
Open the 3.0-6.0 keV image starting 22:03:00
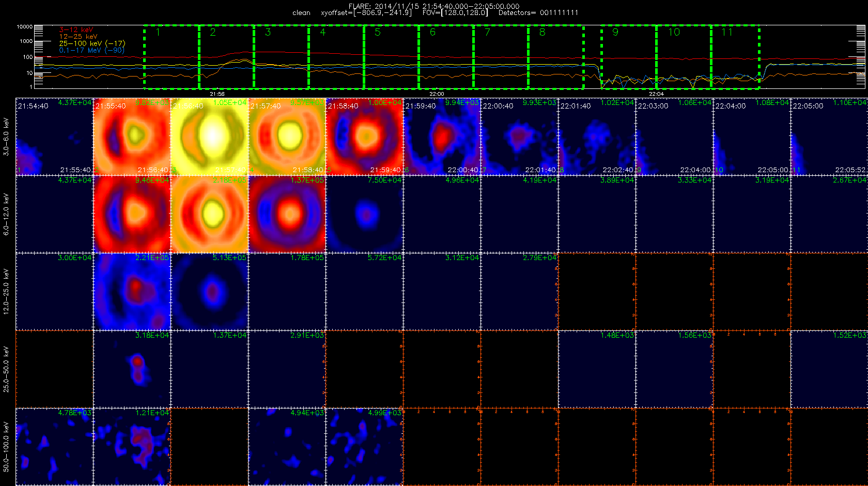tap(674, 136)
